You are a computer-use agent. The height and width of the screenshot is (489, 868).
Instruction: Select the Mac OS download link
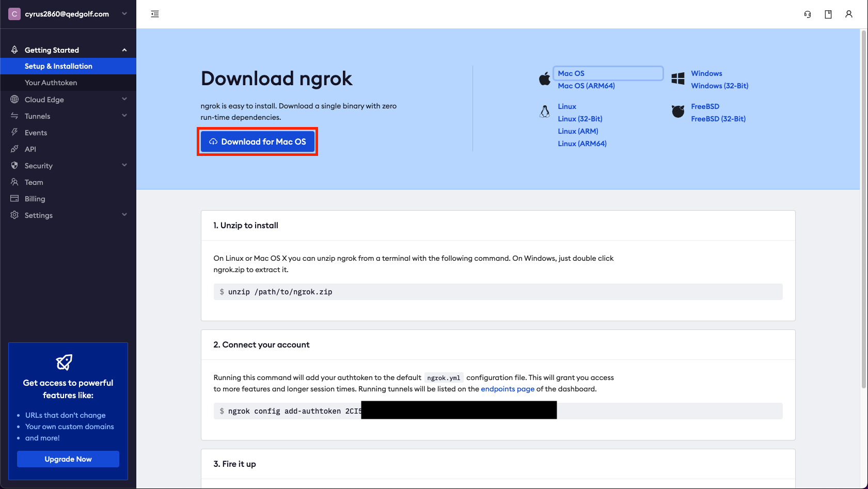click(x=571, y=73)
